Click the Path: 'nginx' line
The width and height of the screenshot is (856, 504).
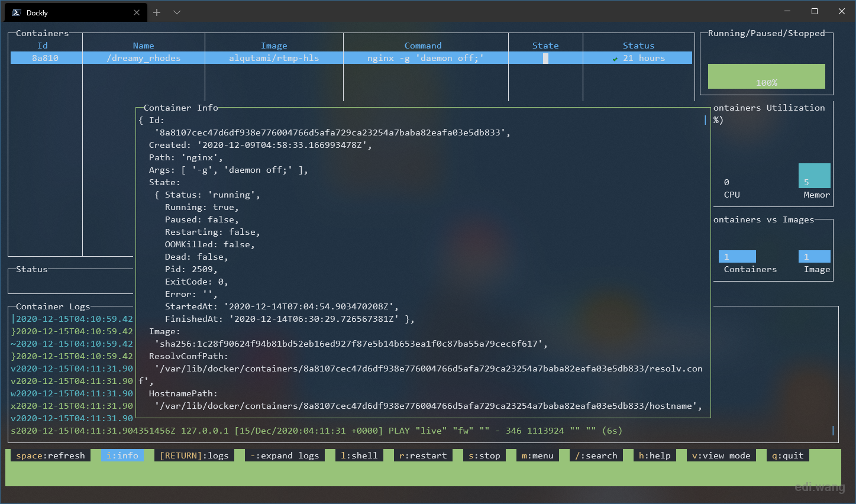point(186,157)
